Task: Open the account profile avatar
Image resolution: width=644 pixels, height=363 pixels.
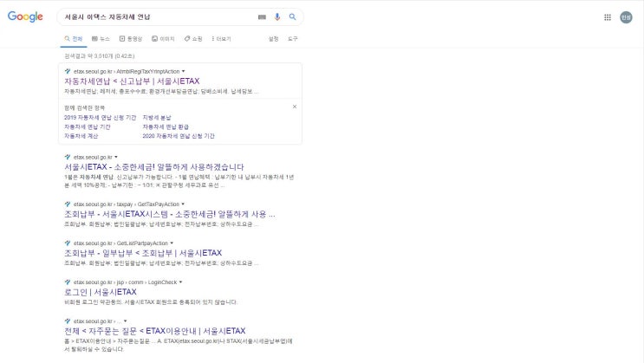Action: click(x=626, y=17)
